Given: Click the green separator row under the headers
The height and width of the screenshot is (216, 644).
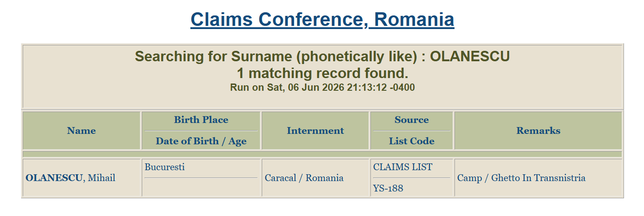Looking at the screenshot, I should (322, 154).
